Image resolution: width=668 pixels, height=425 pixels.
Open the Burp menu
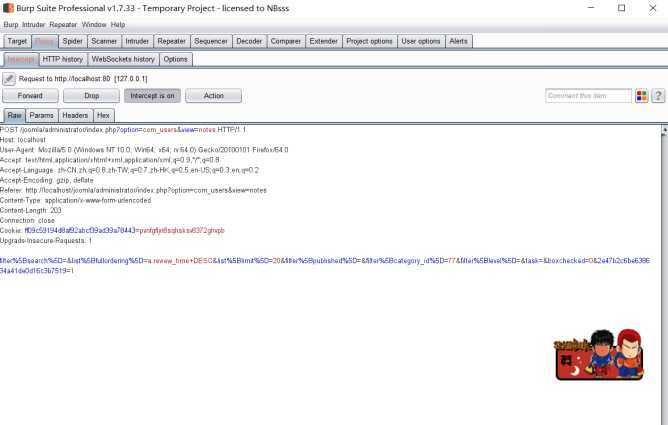[11, 25]
